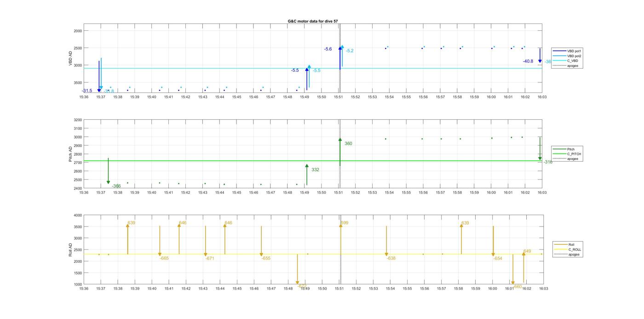Click the '599' roll label at apogee
This screenshot has width=644, height=319.
pyautogui.click(x=344, y=223)
